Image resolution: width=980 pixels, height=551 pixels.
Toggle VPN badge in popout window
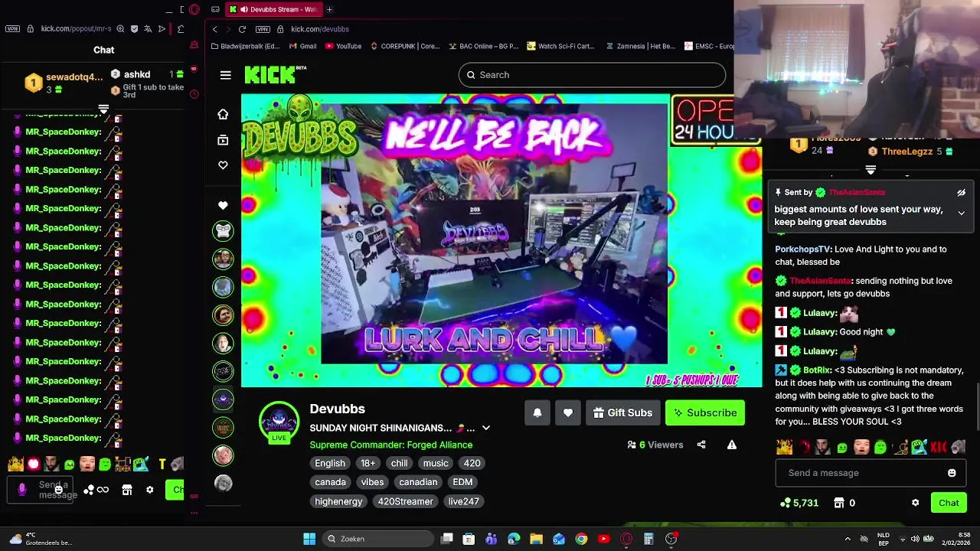[x=12, y=29]
